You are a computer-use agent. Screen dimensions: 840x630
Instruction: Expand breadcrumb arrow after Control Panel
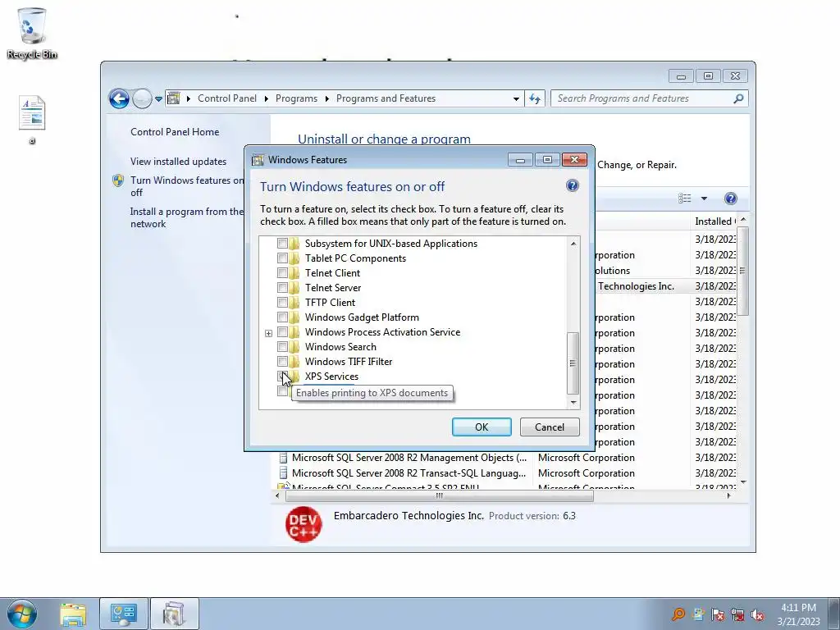[267, 98]
